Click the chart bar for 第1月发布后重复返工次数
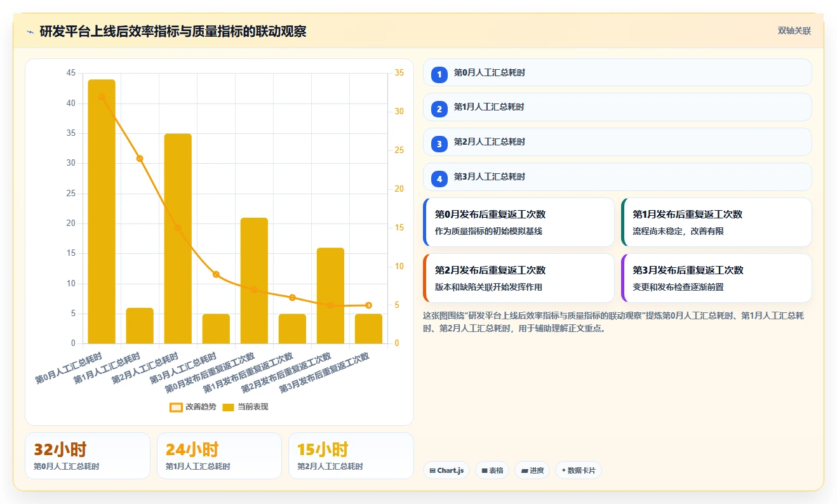 (x=292, y=329)
